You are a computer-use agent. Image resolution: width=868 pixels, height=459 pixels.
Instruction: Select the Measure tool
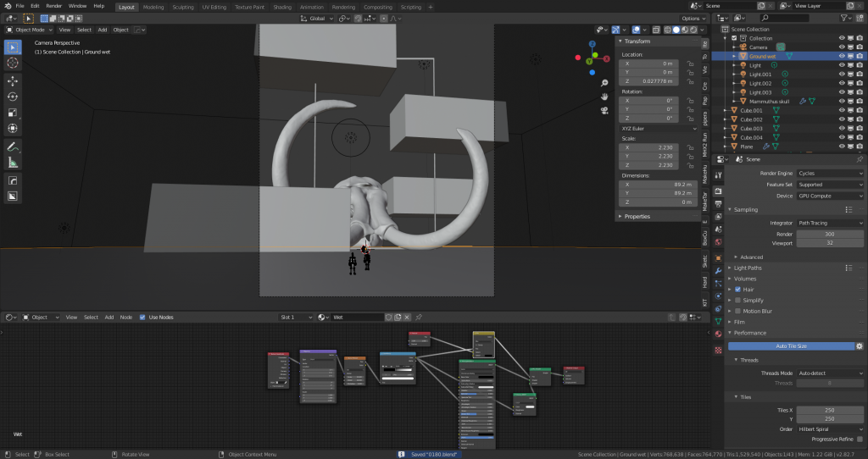point(13,163)
